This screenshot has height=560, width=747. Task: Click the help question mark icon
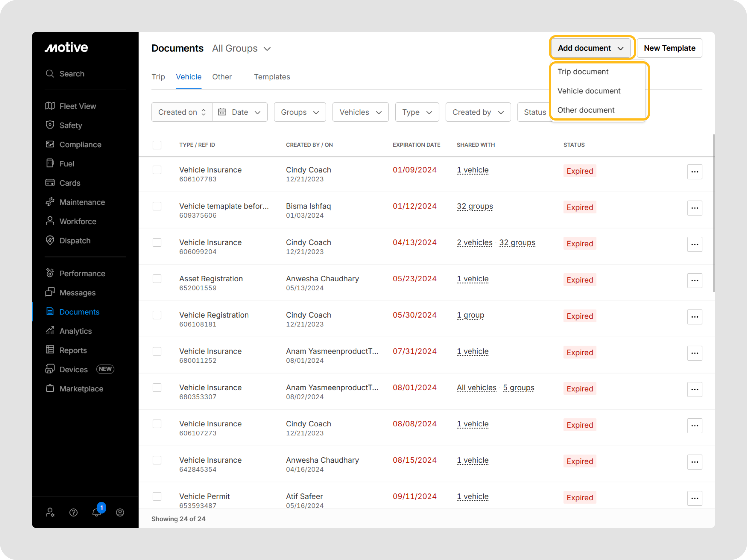coord(73,513)
